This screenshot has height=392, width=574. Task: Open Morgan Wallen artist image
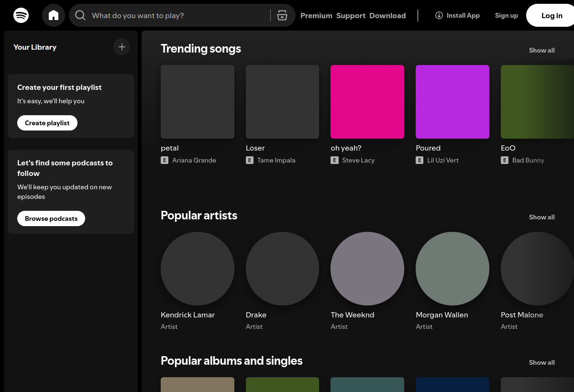[x=453, y=269]
